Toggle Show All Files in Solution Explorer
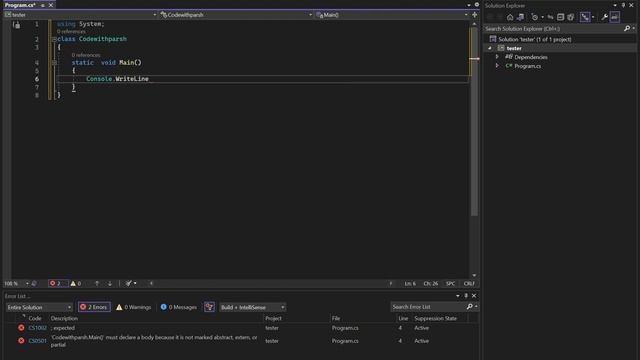This screenshot has width=640, height=360. tap(571, 17)
